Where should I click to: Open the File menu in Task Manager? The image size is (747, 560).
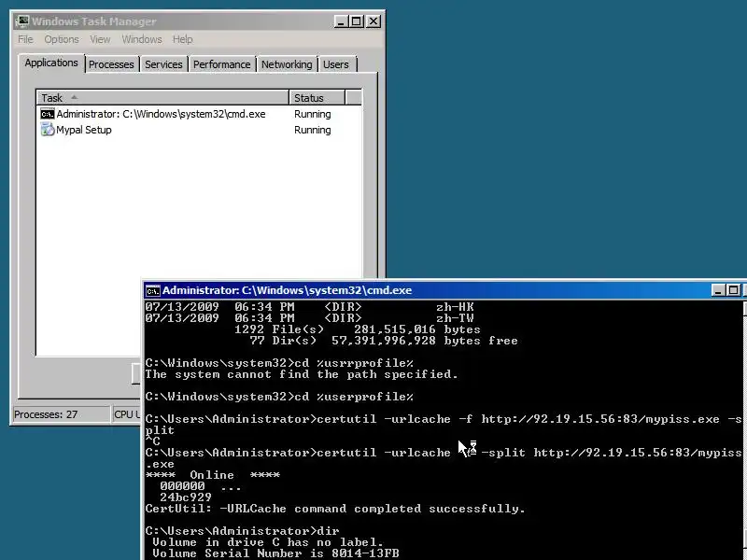pyautogui.click(x=26, y=39)
